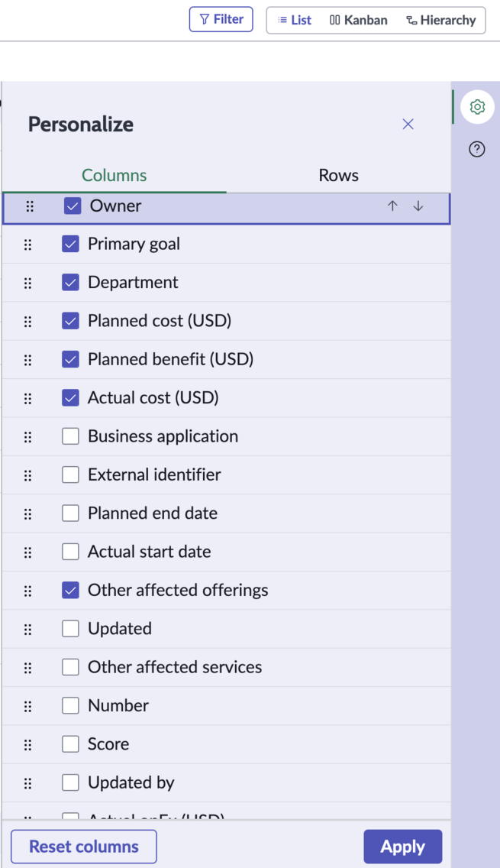
Task: Click drag handle beside Score row
Action: [x=28, y=744]
